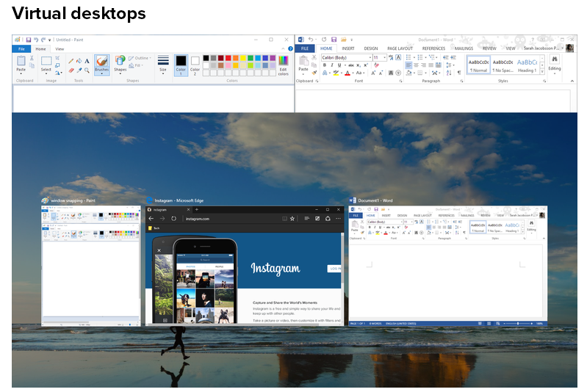Screen dimensions: 587x392
Task: Click the Paste clipboard icon in top Word window
Action: [x=303, y=60]
